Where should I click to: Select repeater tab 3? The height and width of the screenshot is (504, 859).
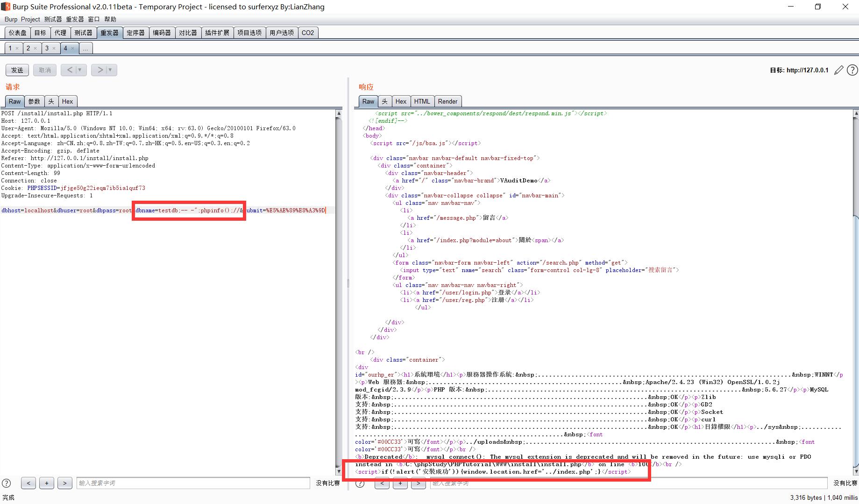point(47,48)
